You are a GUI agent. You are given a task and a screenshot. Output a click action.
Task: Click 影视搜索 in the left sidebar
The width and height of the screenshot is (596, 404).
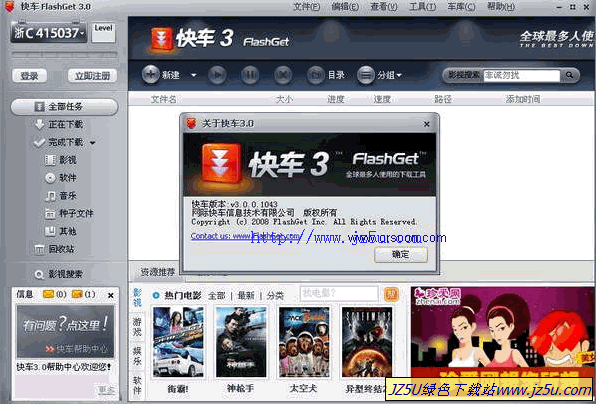(59, 274)
